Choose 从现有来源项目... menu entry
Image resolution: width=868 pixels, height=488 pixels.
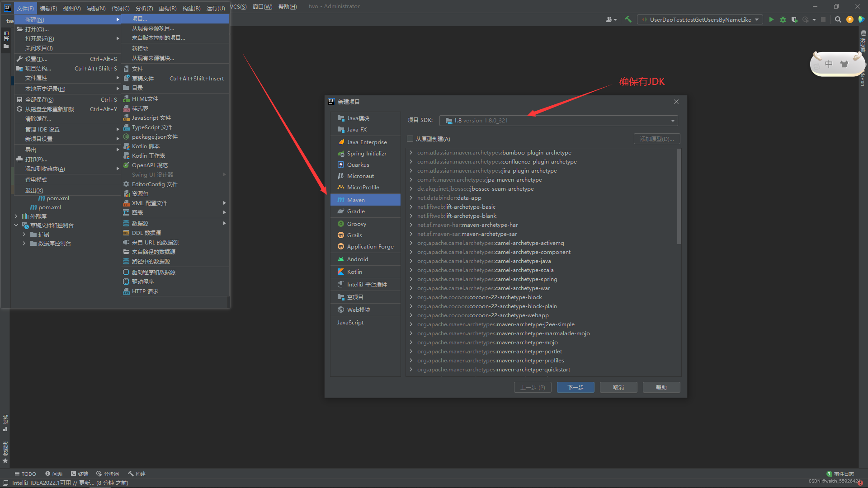point(175,28)
